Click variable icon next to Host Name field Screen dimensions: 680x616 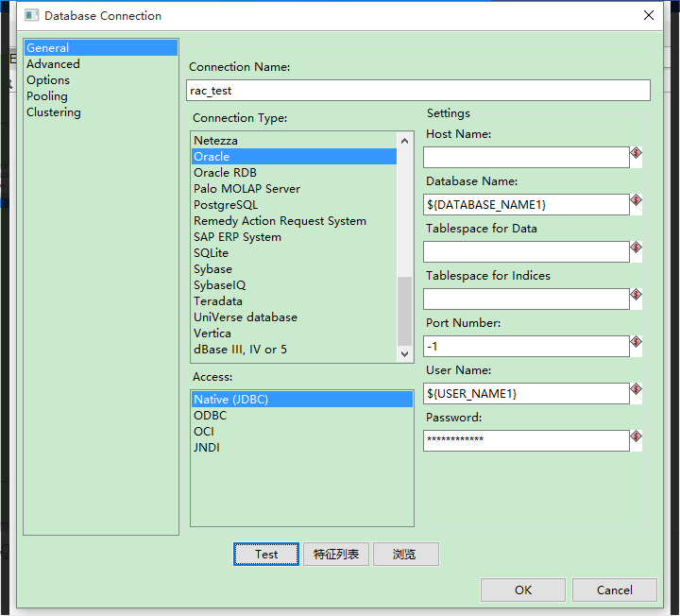(x=636, y=153)
